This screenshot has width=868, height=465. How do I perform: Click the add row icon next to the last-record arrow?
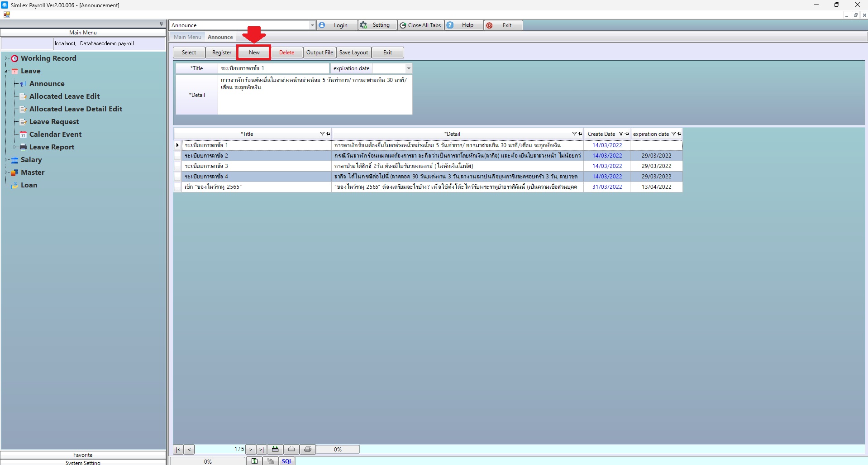point(275,450)
